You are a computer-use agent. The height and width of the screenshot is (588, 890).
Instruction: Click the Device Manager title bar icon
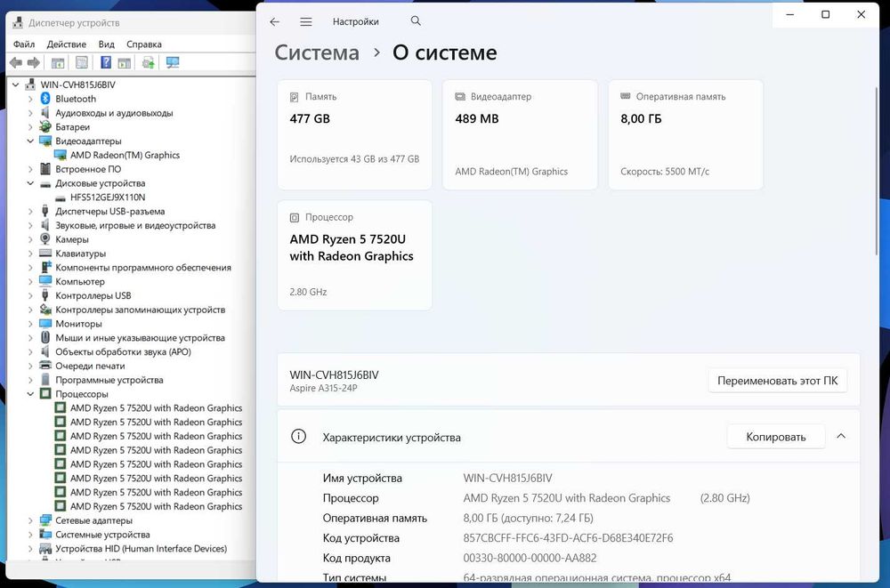coord(18,23)
